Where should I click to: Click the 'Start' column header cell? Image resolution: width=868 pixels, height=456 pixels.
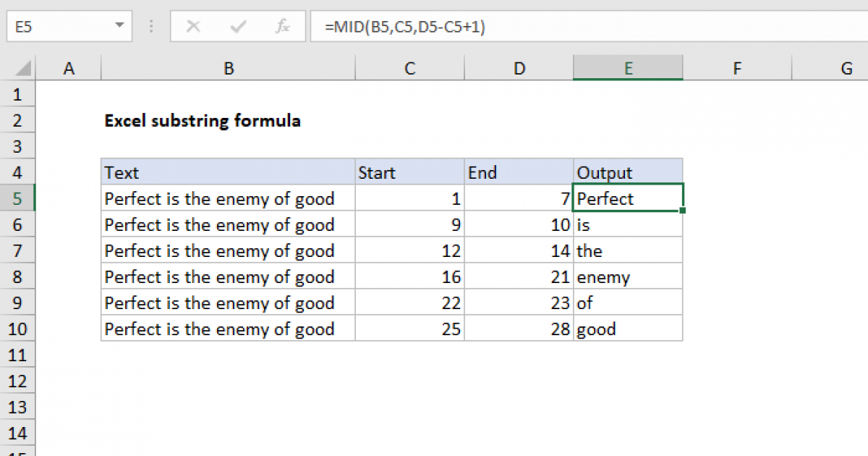click(x=409, y=172)
